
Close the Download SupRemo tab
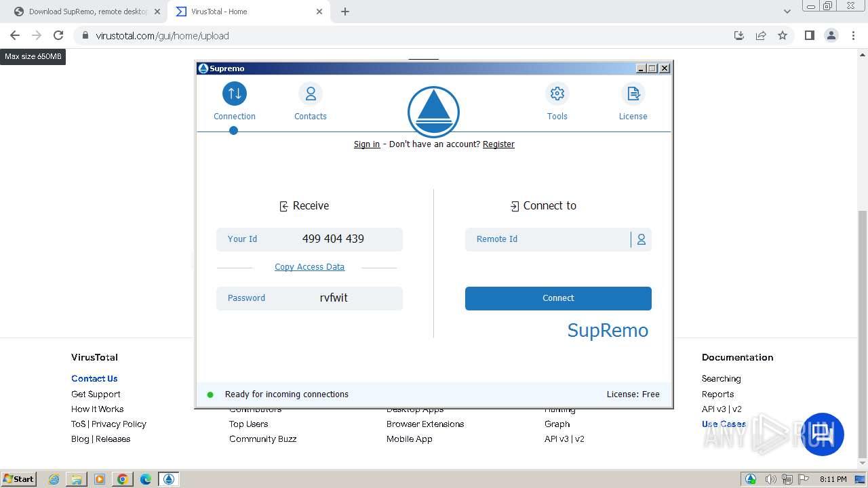point(157,12)
